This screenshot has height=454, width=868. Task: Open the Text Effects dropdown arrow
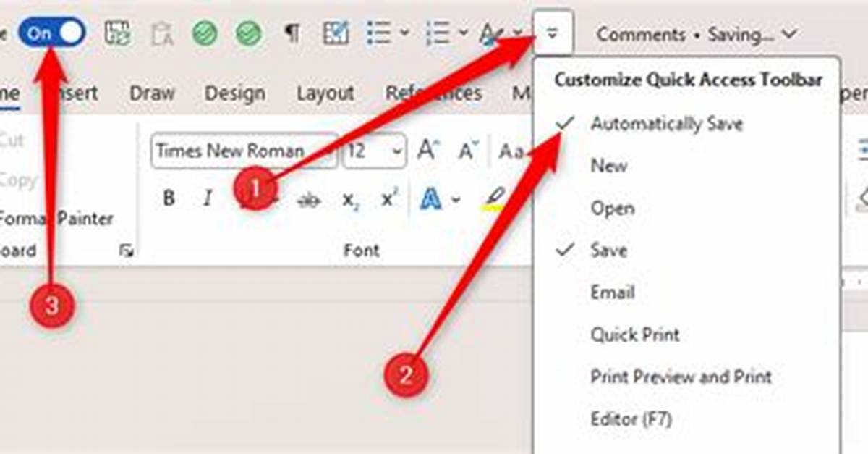(x=456, y=199)
